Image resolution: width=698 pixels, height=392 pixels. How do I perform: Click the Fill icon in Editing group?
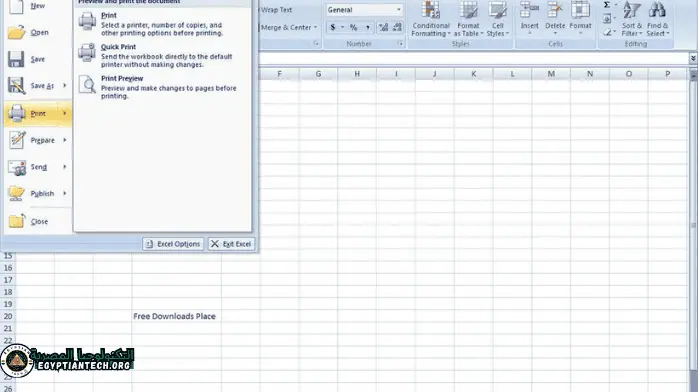click(607, 19)
